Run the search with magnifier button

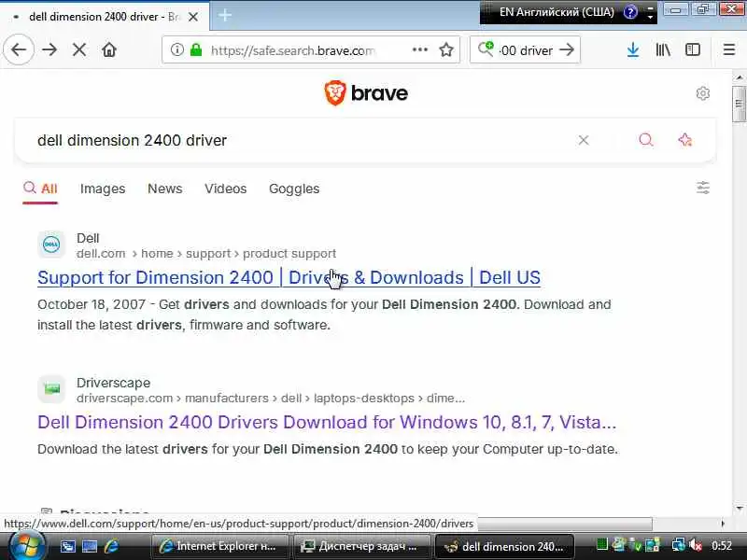(646, 139)
